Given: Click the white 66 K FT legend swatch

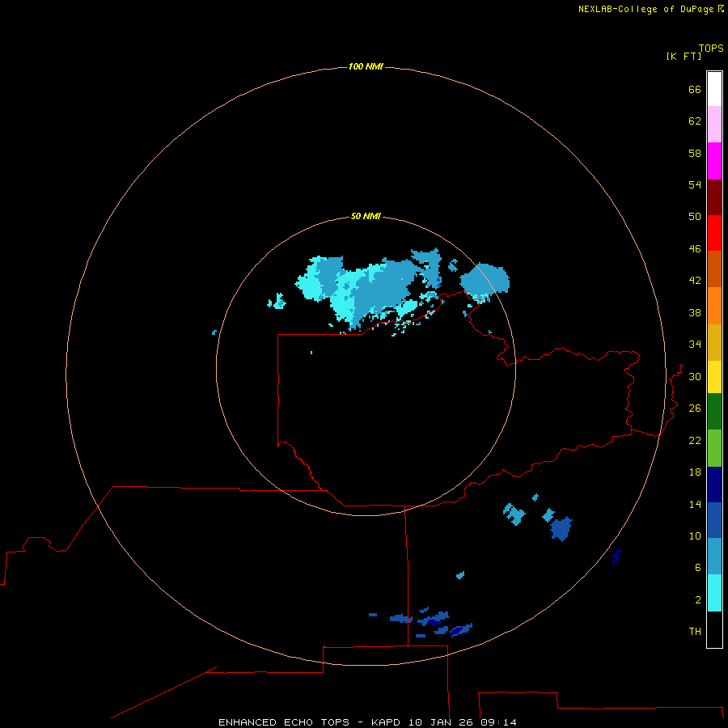Looking at the screenshot, I should pyautogui.click(x=714, y=89).
